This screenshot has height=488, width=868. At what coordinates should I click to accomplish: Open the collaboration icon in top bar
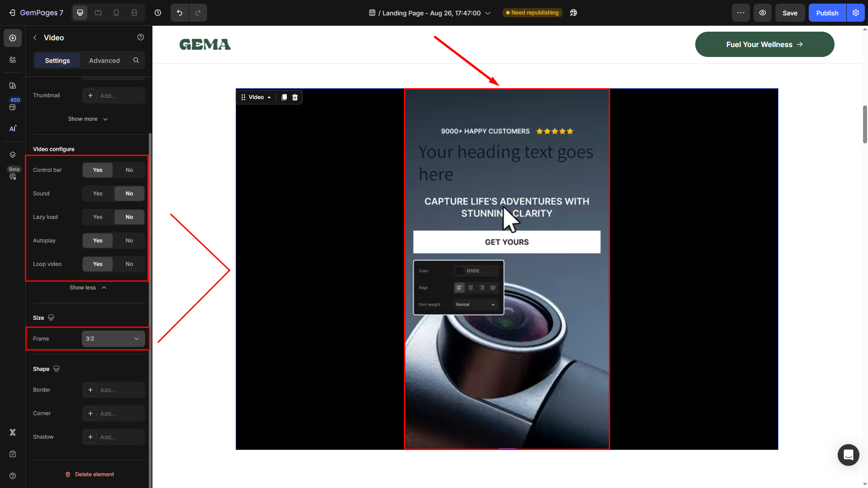(574, 13)
